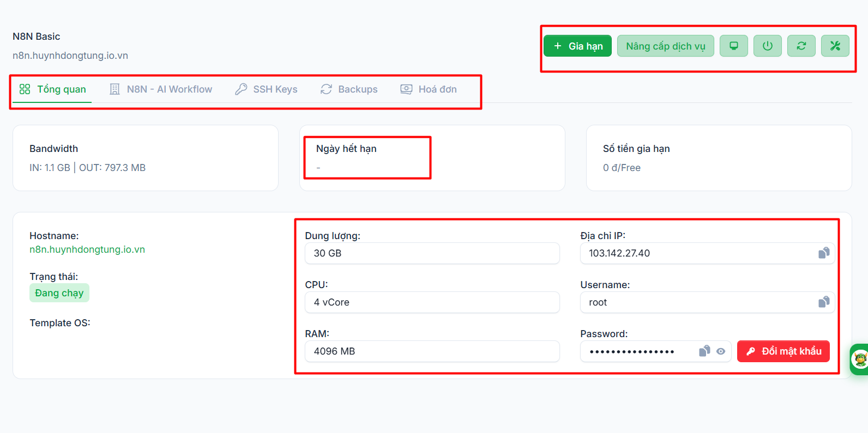Screen dimensions: 868x433
Task: Click the Bandwidth IN/OUT usage text
Action: (x=87, y=168)
